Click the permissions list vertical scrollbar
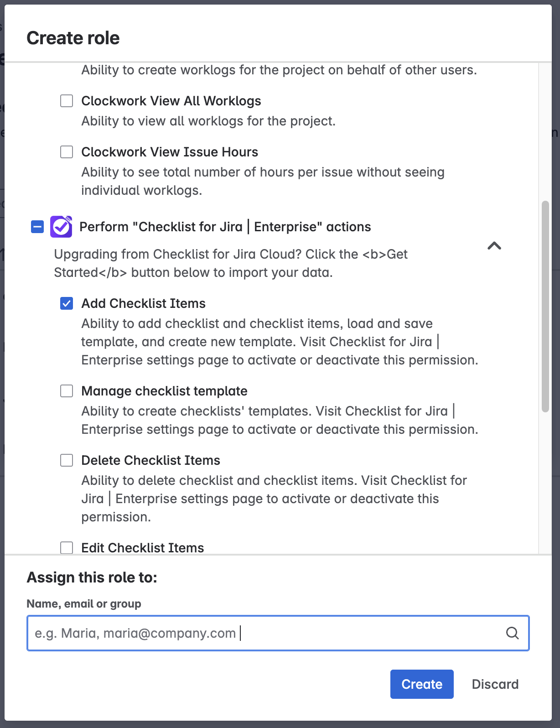This screenshot has height=728, width=560. (545, 306)
